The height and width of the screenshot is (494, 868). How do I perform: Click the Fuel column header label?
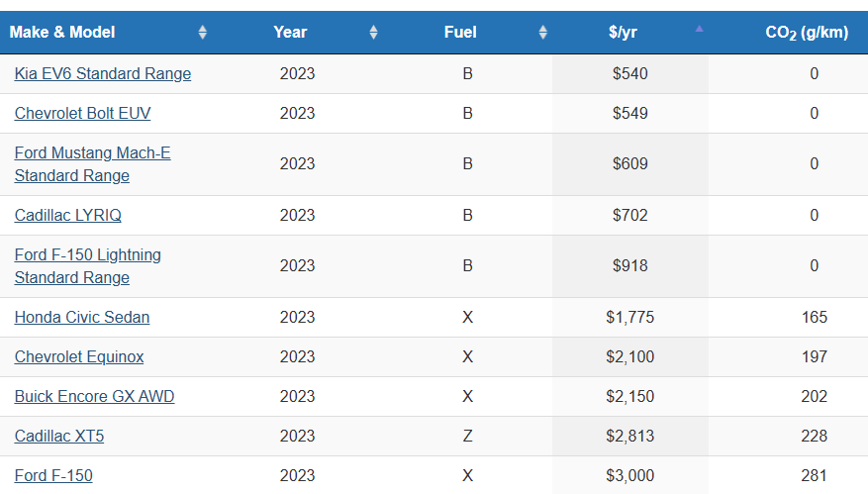(x=460, y=33)
